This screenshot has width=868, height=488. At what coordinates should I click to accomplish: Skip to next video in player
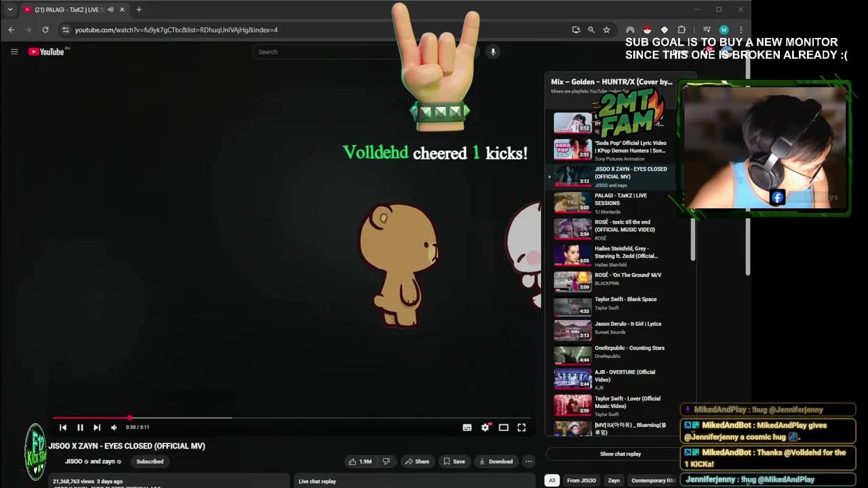[97, 427]
